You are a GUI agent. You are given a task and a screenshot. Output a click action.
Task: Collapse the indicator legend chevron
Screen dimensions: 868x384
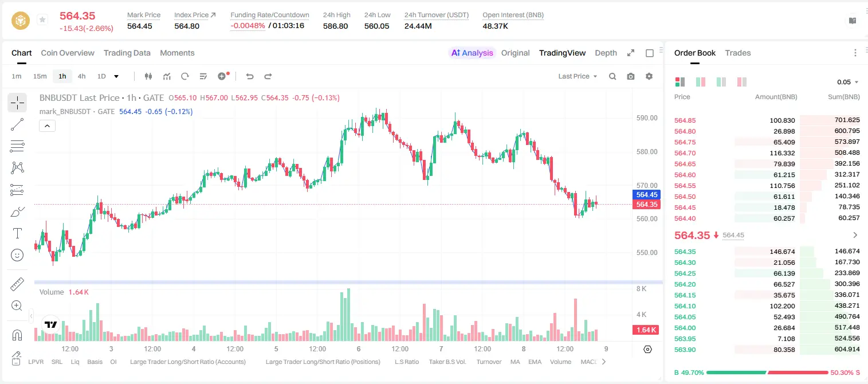point(47,126)
